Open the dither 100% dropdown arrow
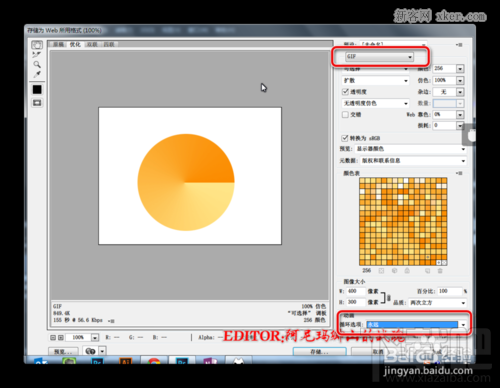 coord(460,80)
